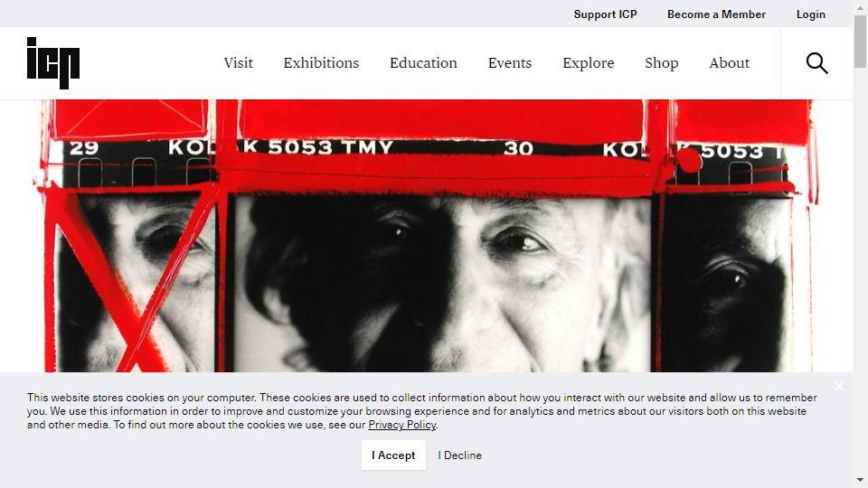Go to the Shop page
The image size is (868, 488).
pyautogui.click(x=662, y=63)
